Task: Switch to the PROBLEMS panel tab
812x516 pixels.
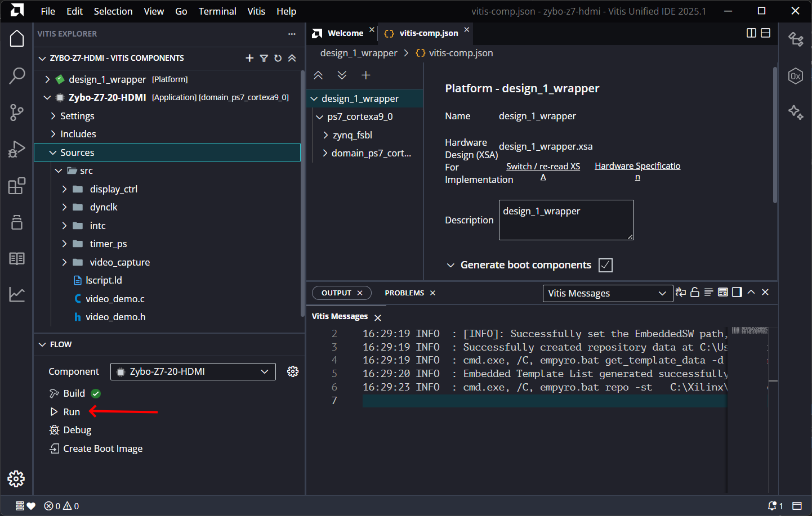Action: click(404, 293)
